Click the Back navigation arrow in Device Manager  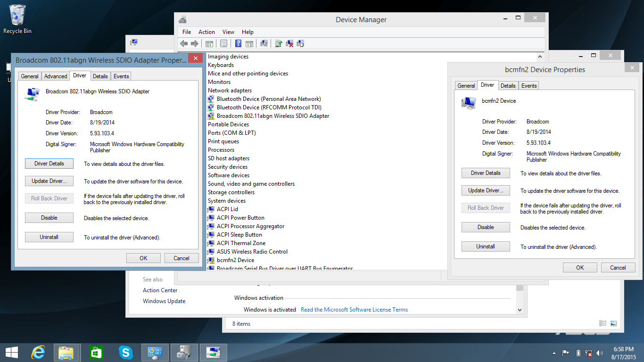coord(183,43)
